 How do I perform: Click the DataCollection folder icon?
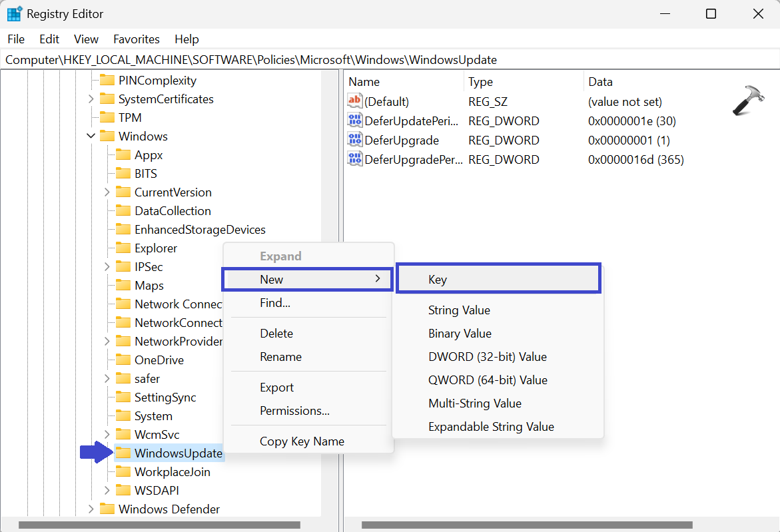tap(123, 211)
